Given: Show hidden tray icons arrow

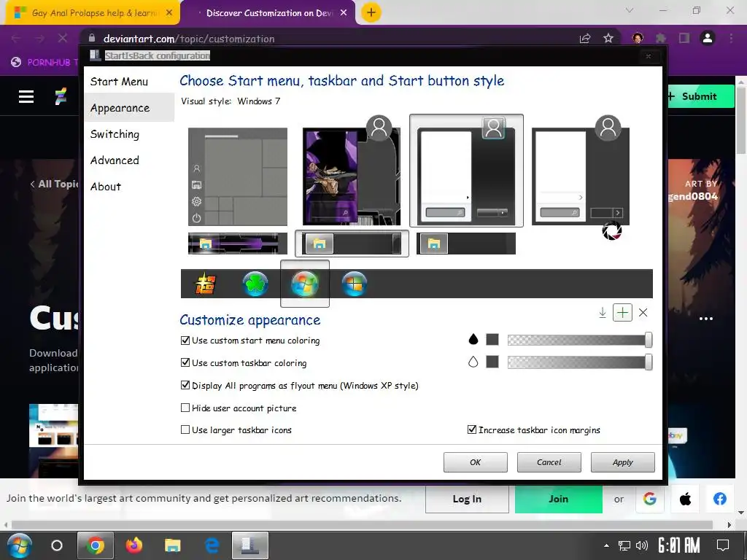Looking at the screenshot, I should 606,545.
